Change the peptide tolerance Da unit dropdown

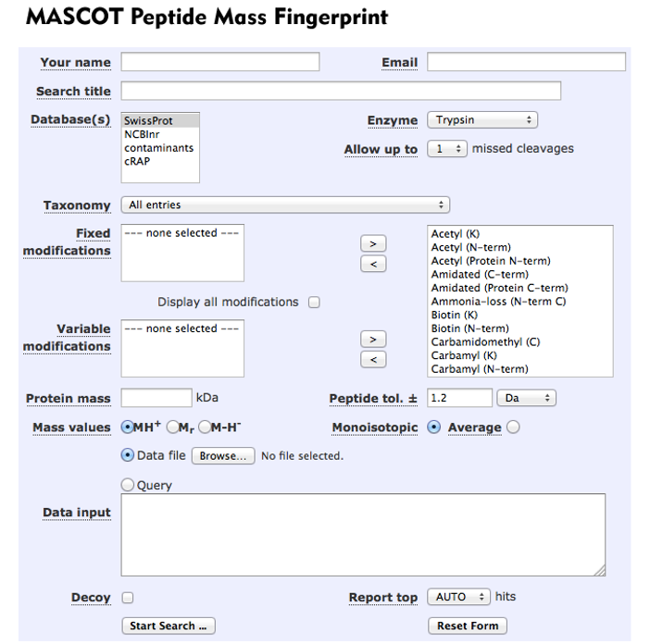527,398
